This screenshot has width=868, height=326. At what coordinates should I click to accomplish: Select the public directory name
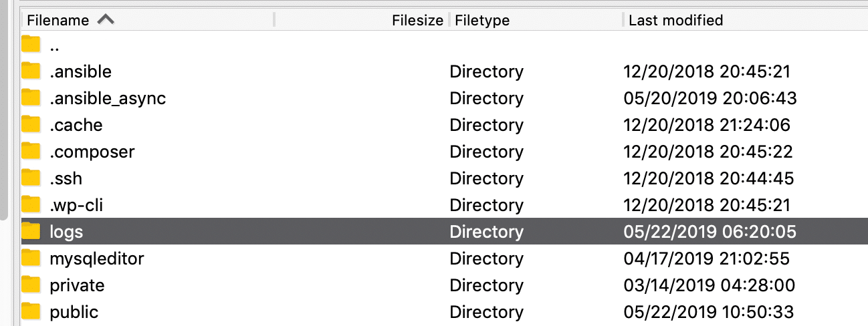click(x=74, y=312)
